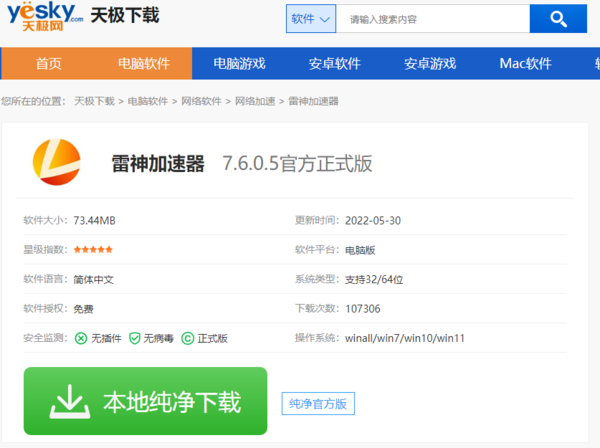Viewport: 600px width, 448px height.
Task: Go to the 电脑游戏 navigation tab
Action: [239, 64]
